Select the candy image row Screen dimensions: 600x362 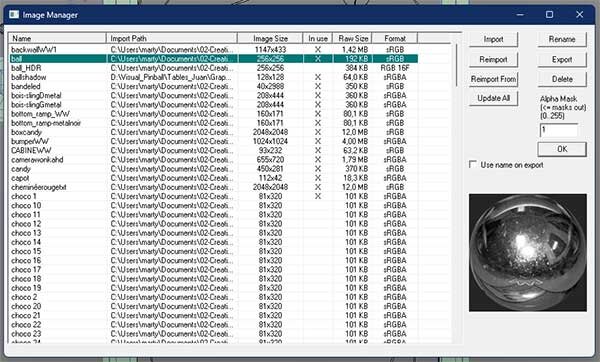coord(213,169)
